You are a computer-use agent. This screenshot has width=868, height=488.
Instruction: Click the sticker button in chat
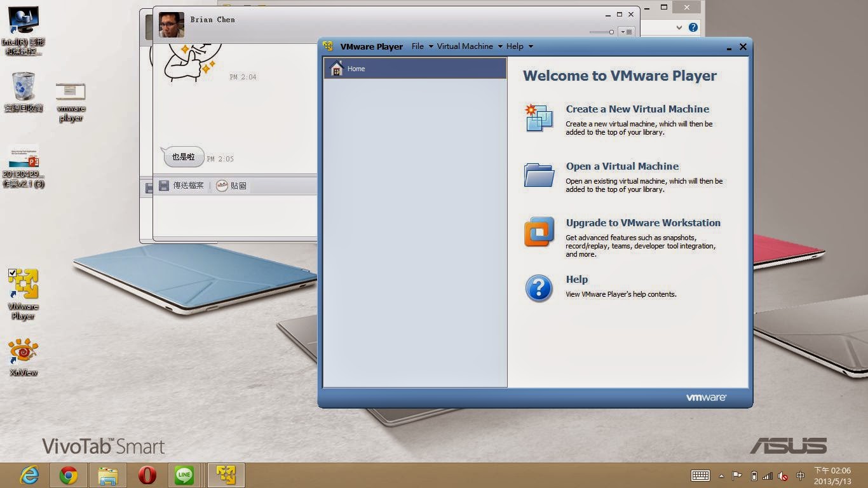coord(231,186)
